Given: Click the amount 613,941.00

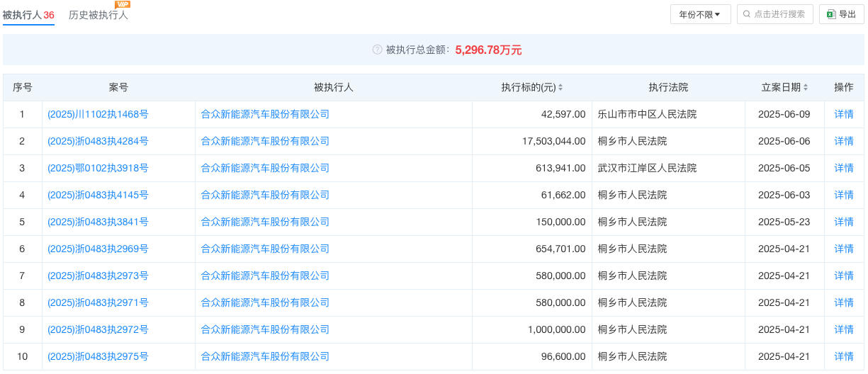Looking at the screenshot, I should (560, 168).
